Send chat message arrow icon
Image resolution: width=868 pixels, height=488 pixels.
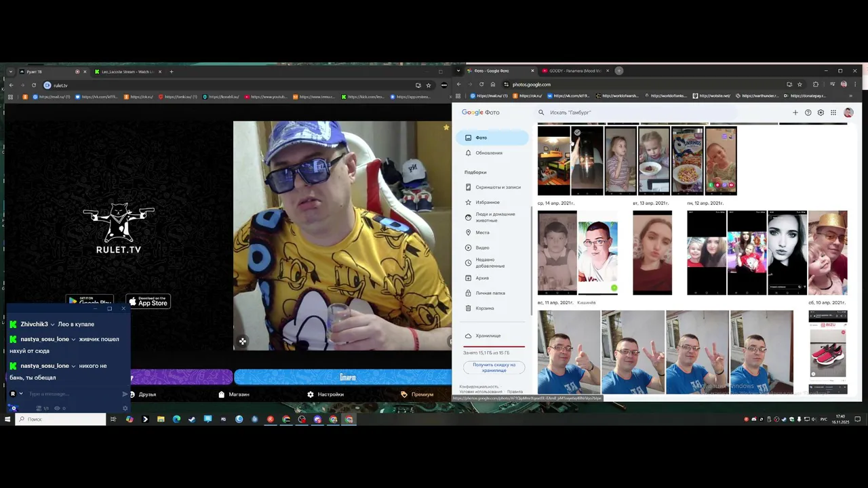tap(125, 394)
